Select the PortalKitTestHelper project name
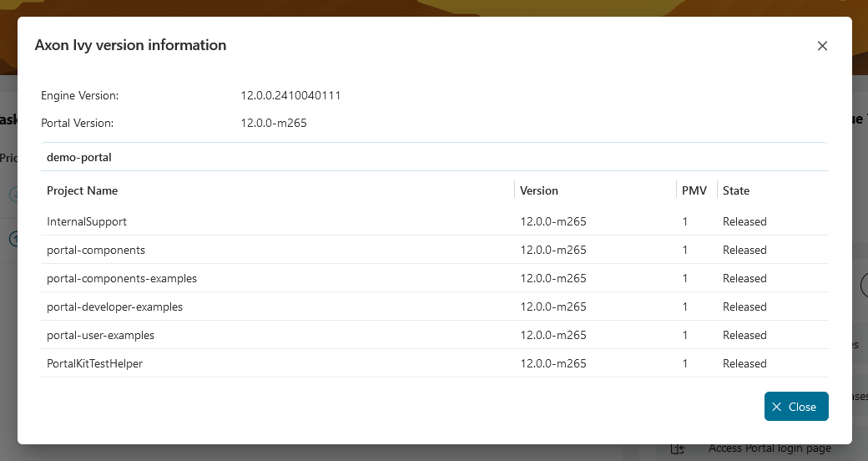868x461 pixels. (94, 363)
